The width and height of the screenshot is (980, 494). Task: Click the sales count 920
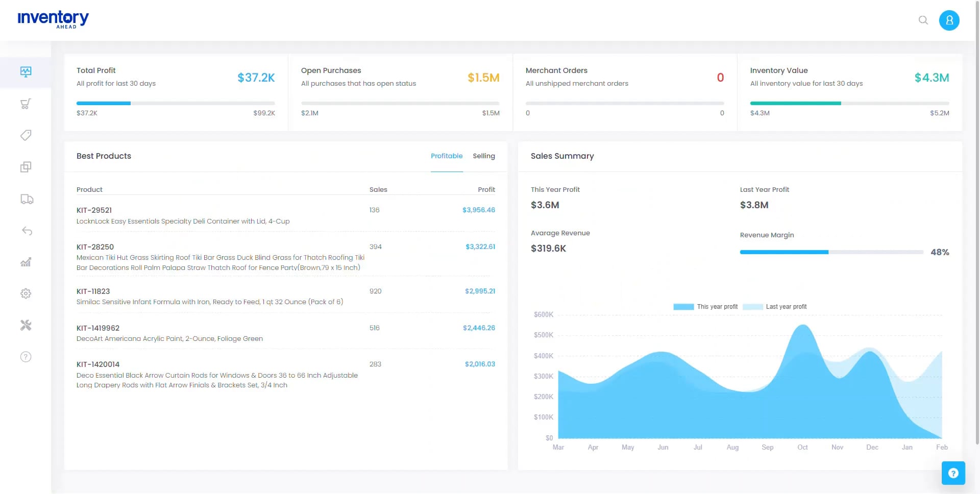click(375, 291)
